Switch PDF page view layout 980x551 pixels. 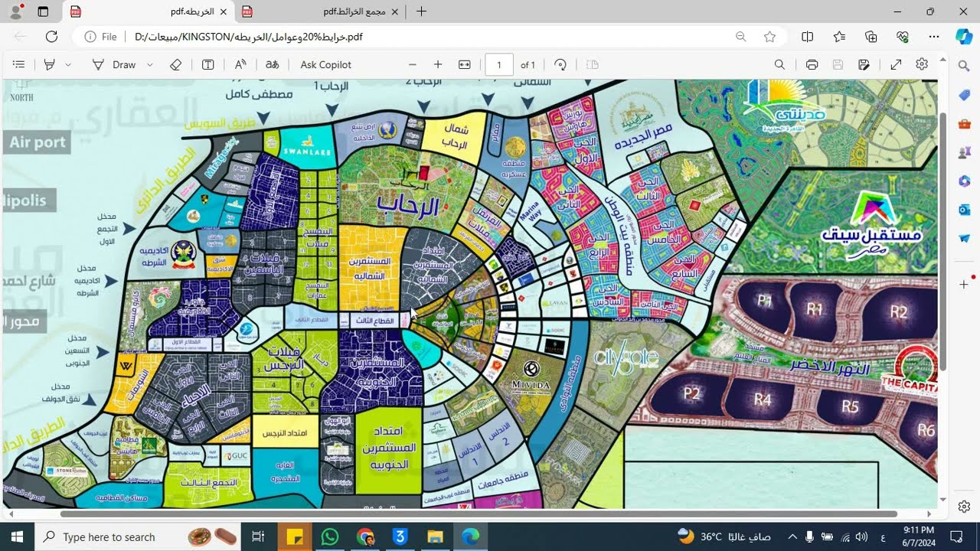click(x=592, y=65)
